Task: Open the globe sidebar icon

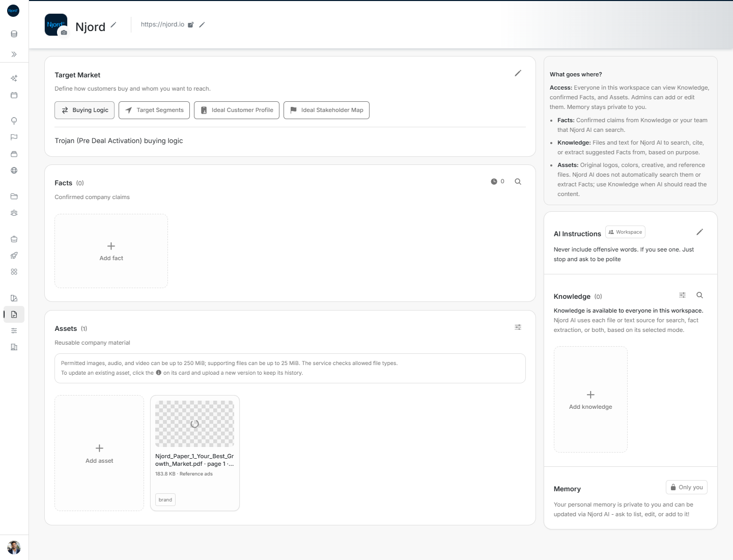Action: tap(14, 171)
